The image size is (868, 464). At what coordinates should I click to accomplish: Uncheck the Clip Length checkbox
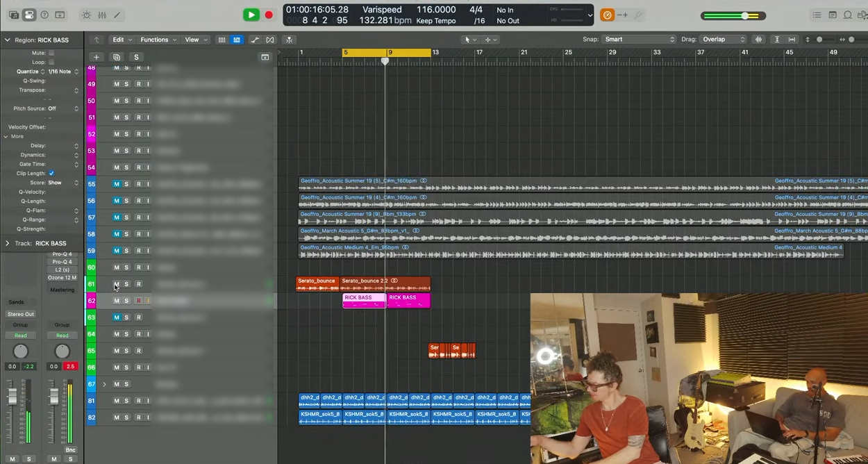51,173
